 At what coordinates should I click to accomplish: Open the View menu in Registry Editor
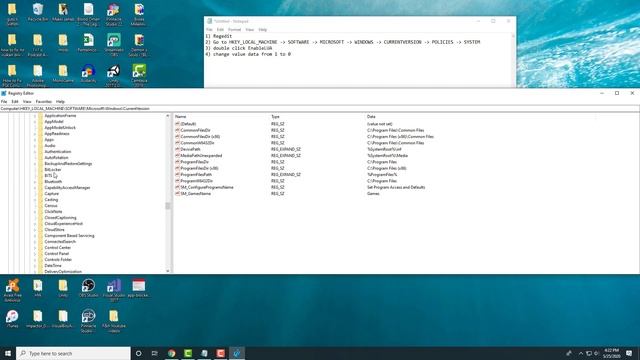click(27, 101)
